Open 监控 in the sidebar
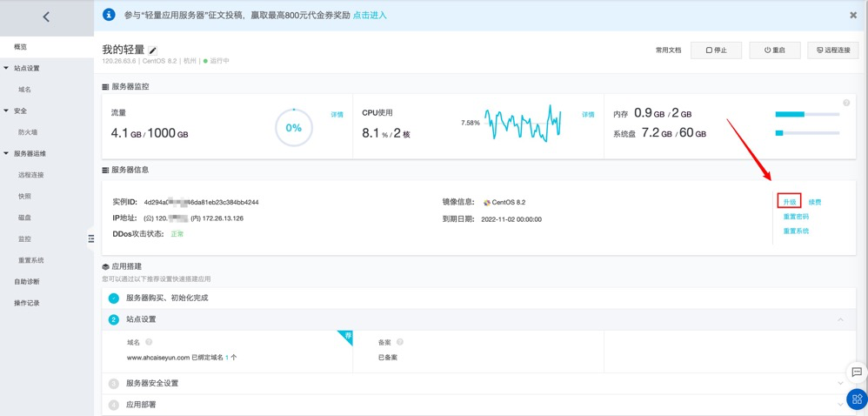The height and width of the screenshot is (416, 868). click(x=24, y=238)
